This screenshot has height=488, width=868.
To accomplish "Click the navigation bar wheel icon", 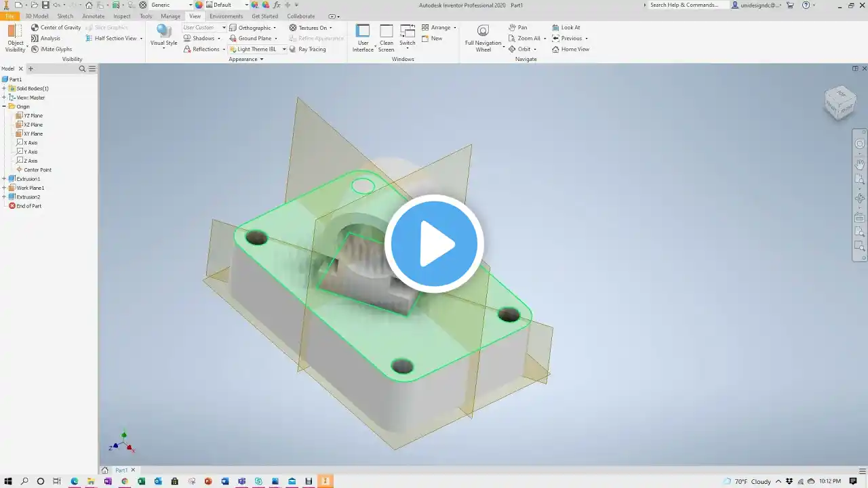I will point(860,144).
